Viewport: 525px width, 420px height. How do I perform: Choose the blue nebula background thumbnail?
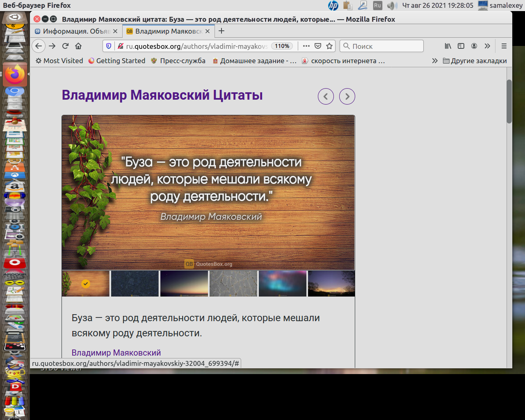tap(283, 283)
